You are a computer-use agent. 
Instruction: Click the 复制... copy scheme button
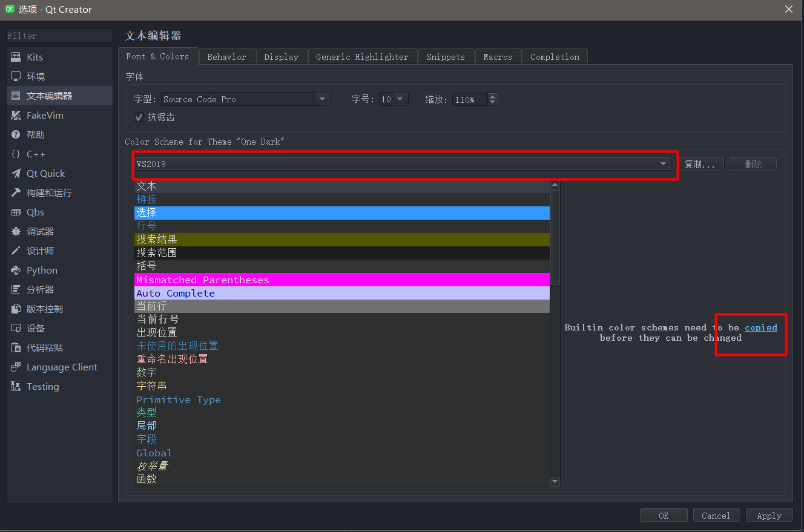700,164
